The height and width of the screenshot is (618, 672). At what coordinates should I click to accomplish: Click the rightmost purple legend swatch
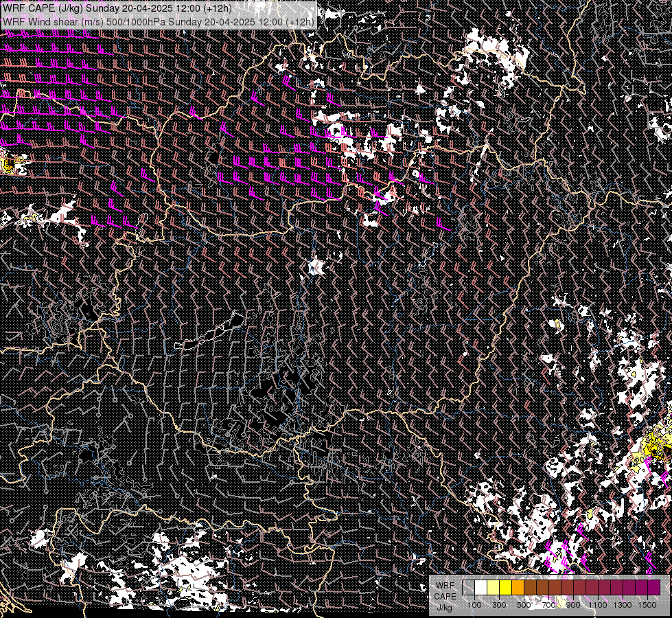click(x=654, y=588)
